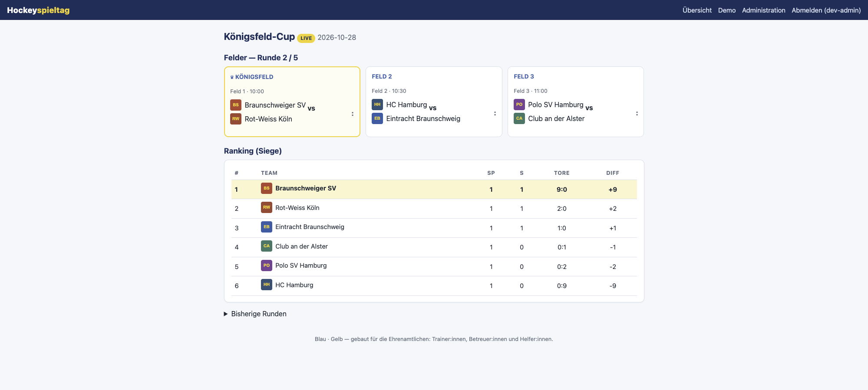The image size is (868, 390).
Task: Click the TORE column header
Action: [x=562, y=173]
